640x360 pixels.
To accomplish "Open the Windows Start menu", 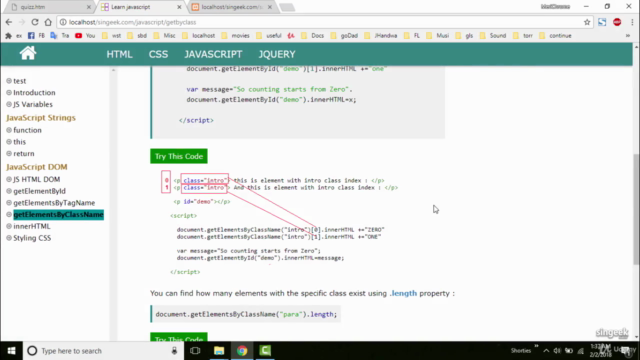I will [11, 351].
